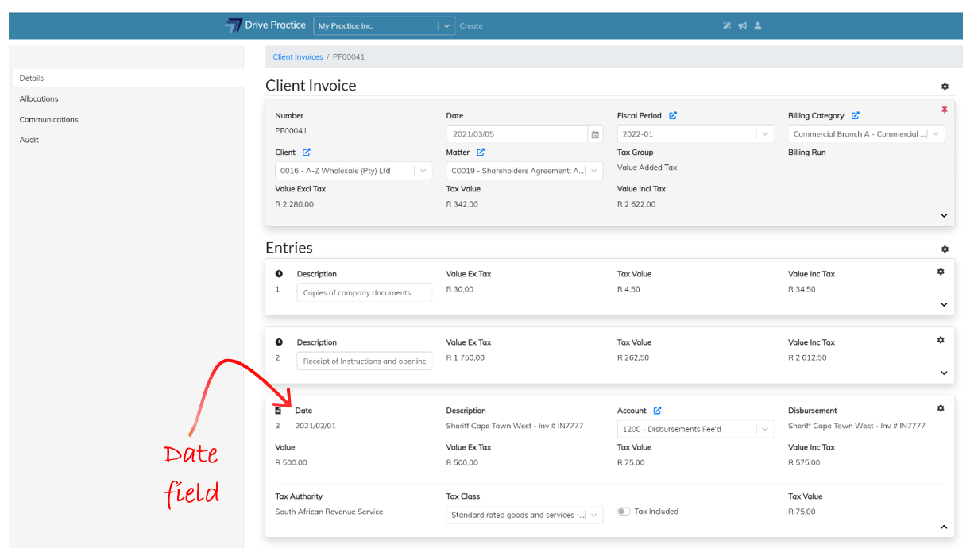The image size is (974, 560).
Task: Click the description field of entry 2
Action: coord(365,361)
